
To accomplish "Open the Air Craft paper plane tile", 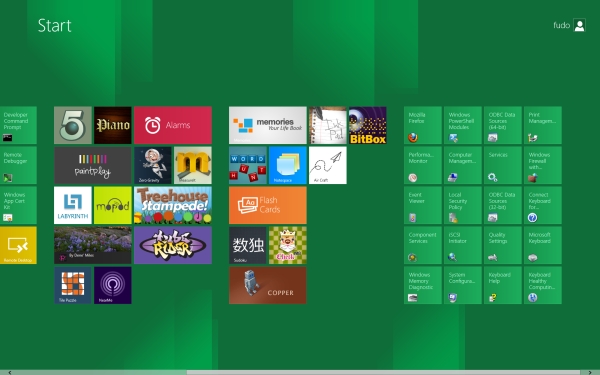I will 328,165.
